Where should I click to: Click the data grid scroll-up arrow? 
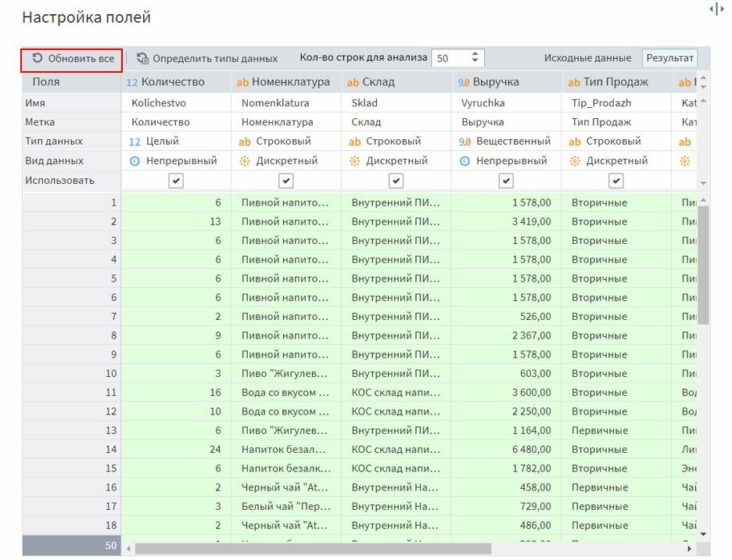[x=704, y=200]
